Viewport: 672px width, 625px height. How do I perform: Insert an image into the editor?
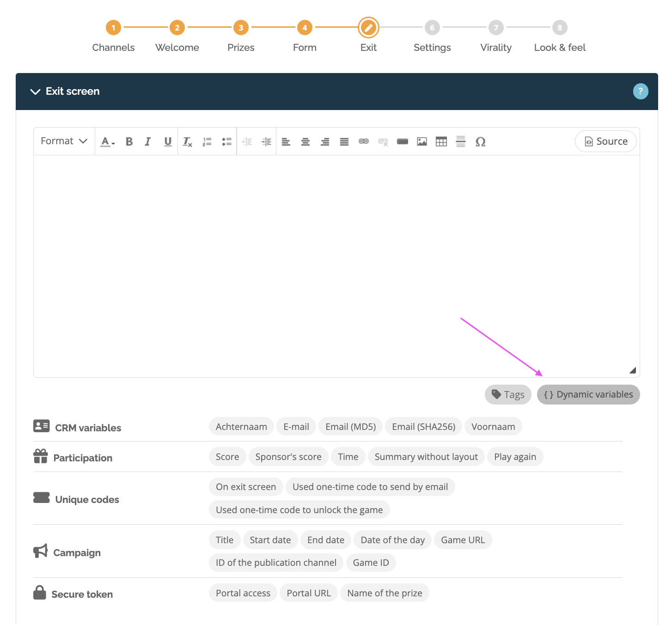[422, 141]
